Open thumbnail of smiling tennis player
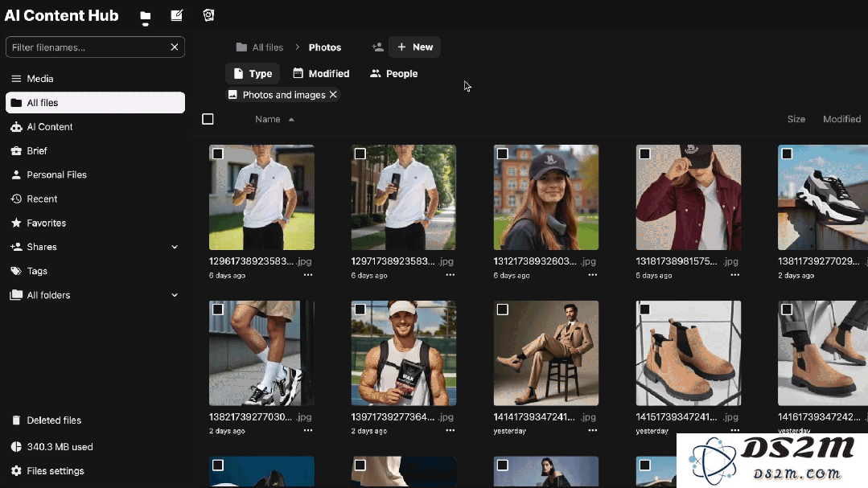This screenshot has height=488, width=868. click(404, 353)
